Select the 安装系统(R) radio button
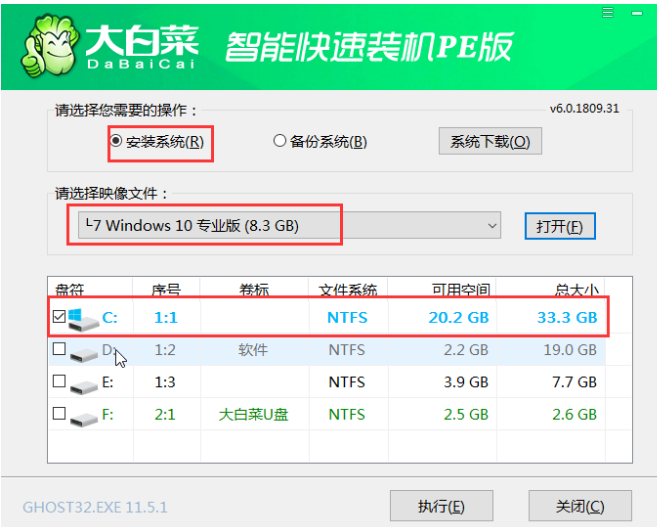657x527 pixels. coord(116,141)
